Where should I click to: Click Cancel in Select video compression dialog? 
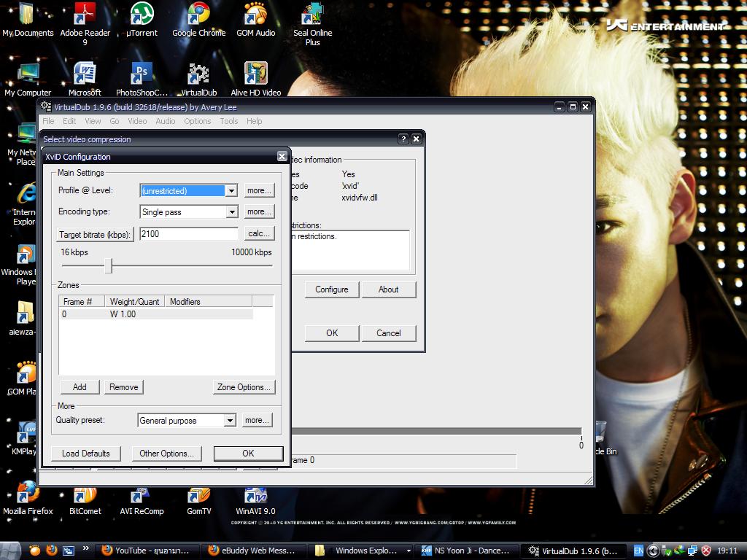[x=388, y=333]
